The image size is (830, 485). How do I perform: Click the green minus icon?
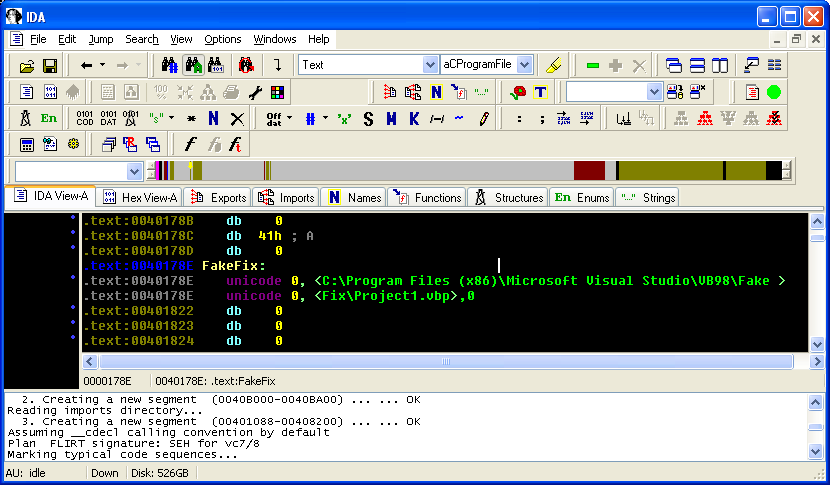[593, 66]
